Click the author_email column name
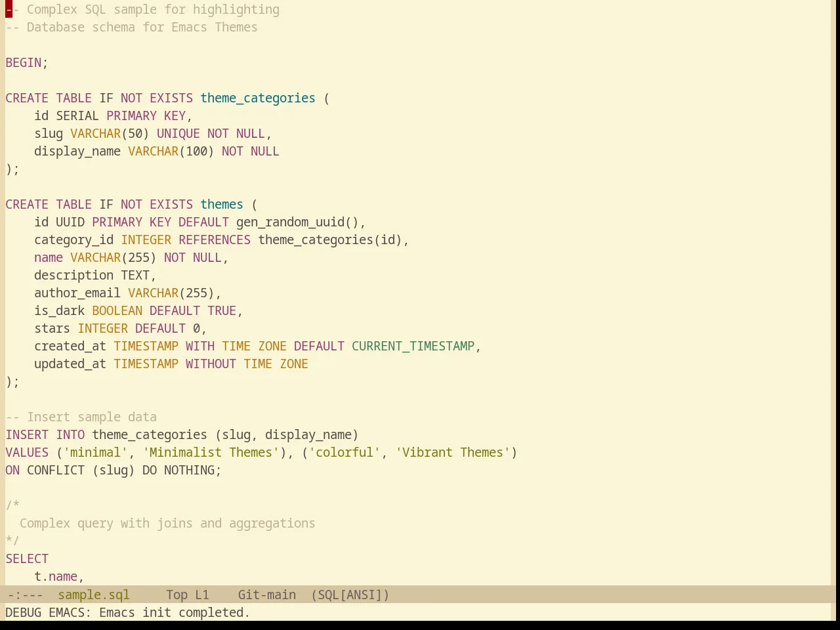This screenshot has height=630, width=840. [77, 293]
